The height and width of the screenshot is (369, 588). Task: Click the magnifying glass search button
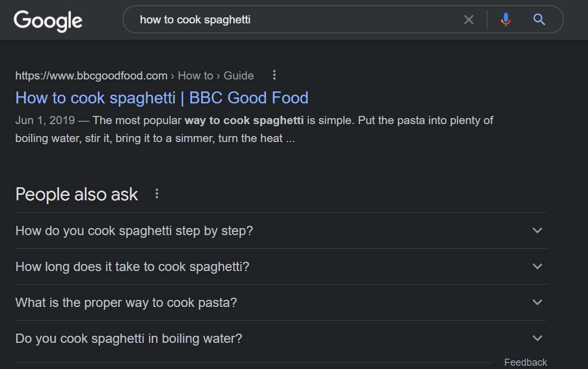(x=539, y=20)
